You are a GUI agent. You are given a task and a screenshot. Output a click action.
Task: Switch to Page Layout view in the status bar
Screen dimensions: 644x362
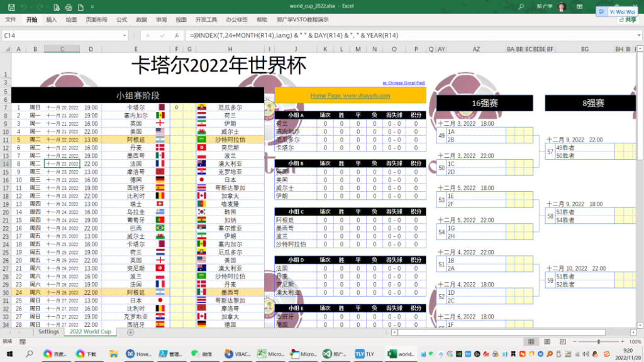click(547, 341)
